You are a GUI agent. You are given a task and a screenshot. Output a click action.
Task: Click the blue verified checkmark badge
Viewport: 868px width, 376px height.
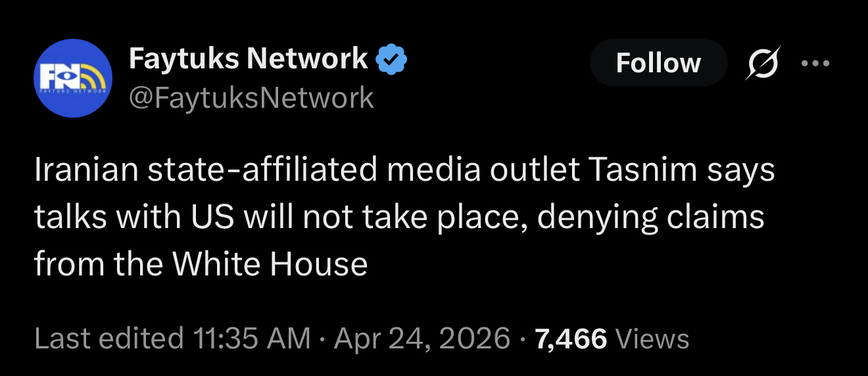coord(391,60)
